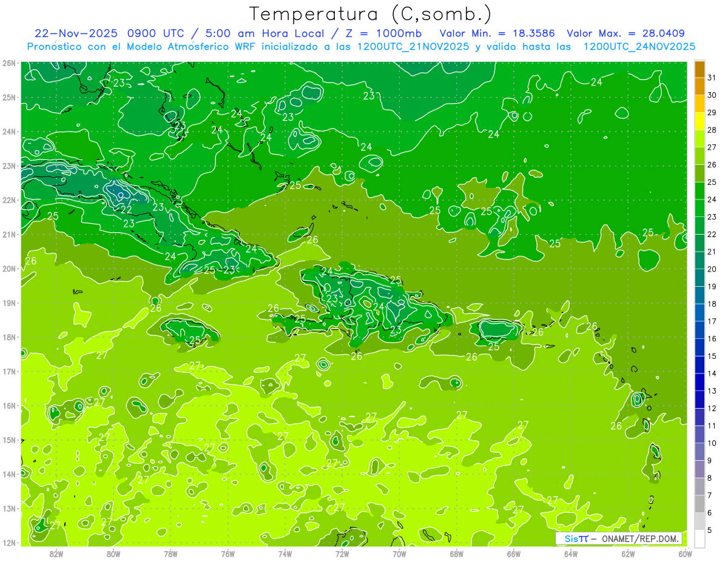Viewport: 728px width, 562px height.
Task: Click the teal colorbar swatch between 19 and 20
Action: 699,278
